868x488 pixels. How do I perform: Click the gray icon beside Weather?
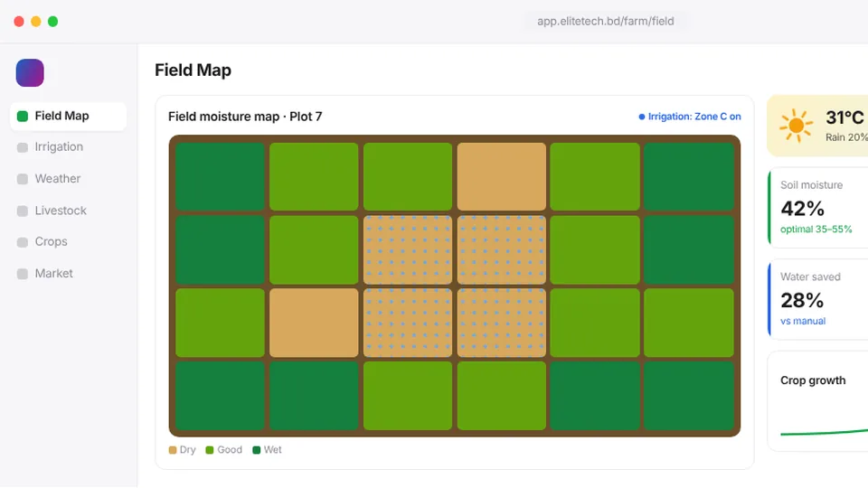pyautogui.click(x=23, y=179)
